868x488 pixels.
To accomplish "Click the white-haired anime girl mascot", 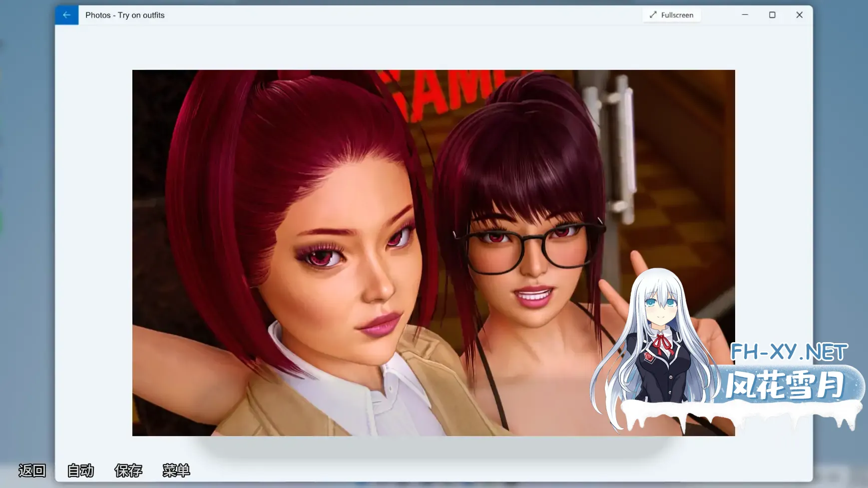I will (x=657, y=345).
